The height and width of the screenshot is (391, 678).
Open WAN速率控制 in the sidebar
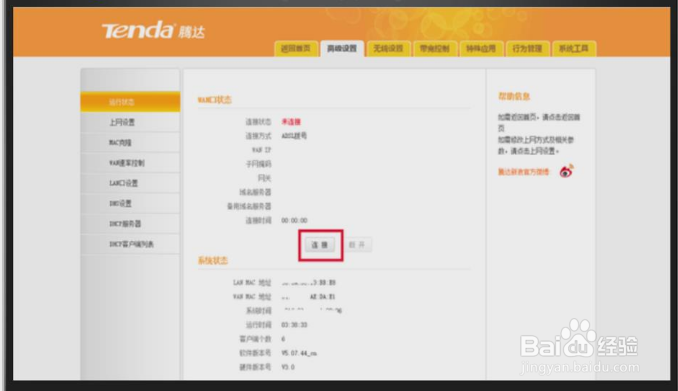130,163
